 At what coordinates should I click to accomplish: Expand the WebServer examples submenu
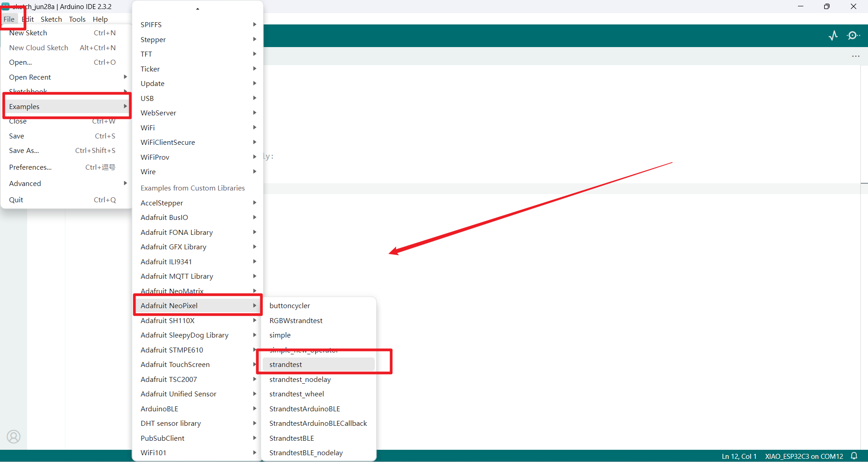[x=198, y=113]
